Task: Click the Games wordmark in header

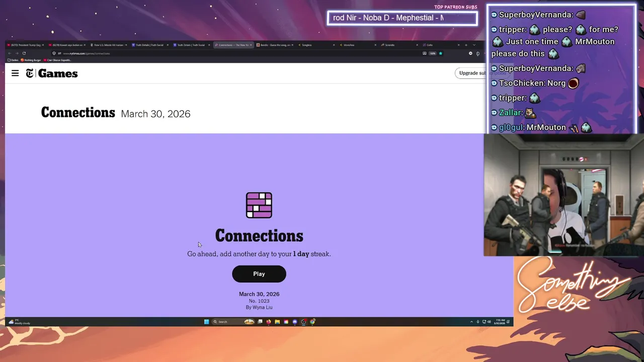Action: point(58,73)
